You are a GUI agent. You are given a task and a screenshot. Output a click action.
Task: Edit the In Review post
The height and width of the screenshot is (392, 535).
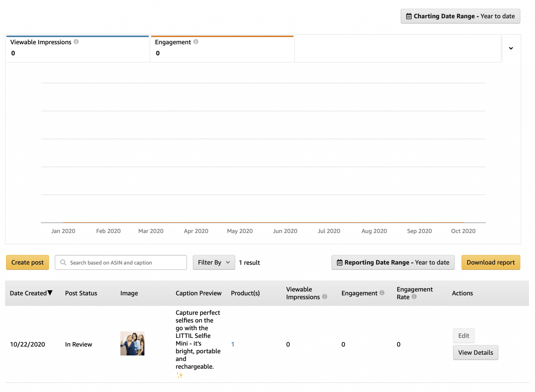click(x=463, y=336)
